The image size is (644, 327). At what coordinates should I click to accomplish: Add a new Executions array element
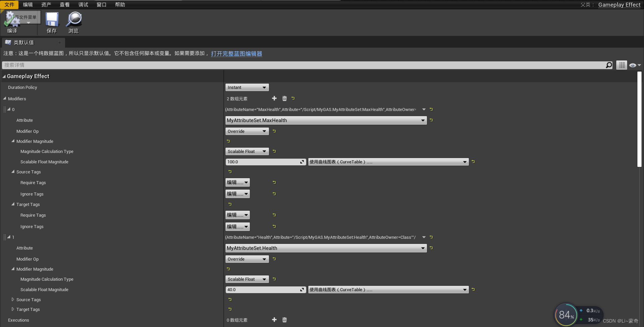tap(274, 320)
